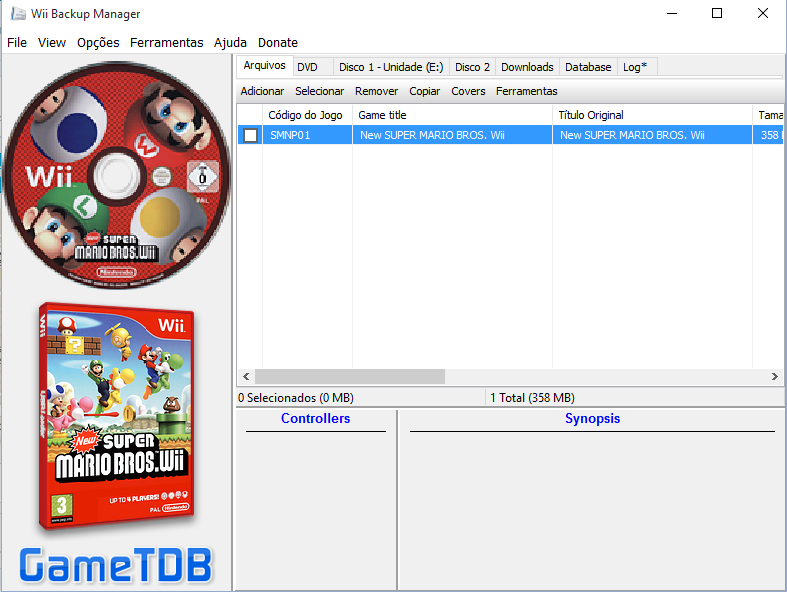This screenshot has width=787, height=592.
Task: Switch to the Disco 1 - Unidade (E:) tab
Action: pyautogui.click(x=391, y=67)
